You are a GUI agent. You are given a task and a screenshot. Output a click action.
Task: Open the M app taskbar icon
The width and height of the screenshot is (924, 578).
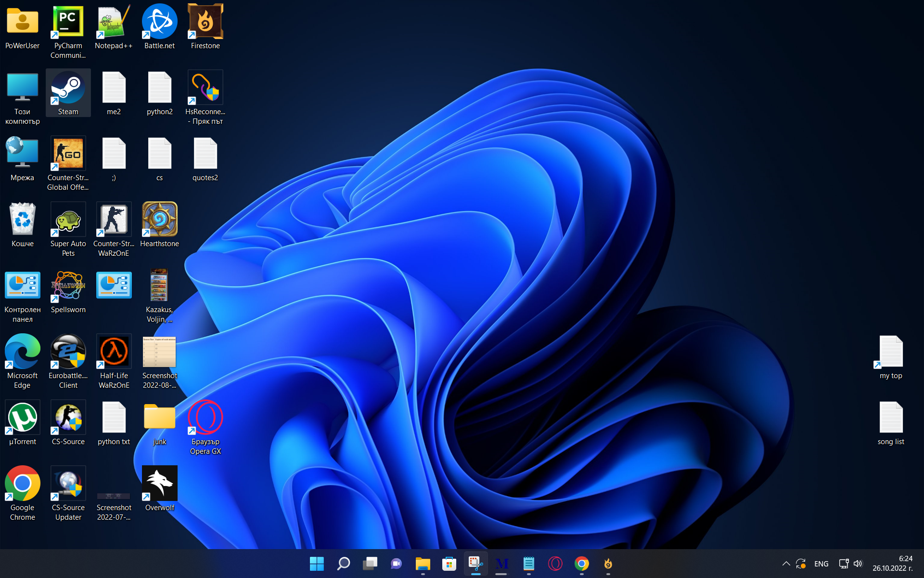[x=502, y=564]
